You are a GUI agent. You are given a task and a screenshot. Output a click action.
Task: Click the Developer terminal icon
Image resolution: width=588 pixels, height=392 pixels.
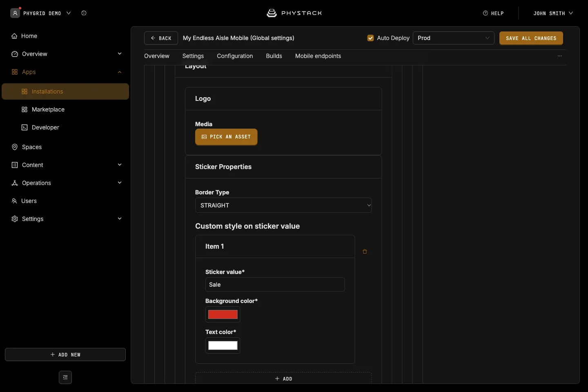tap(24, 127)
